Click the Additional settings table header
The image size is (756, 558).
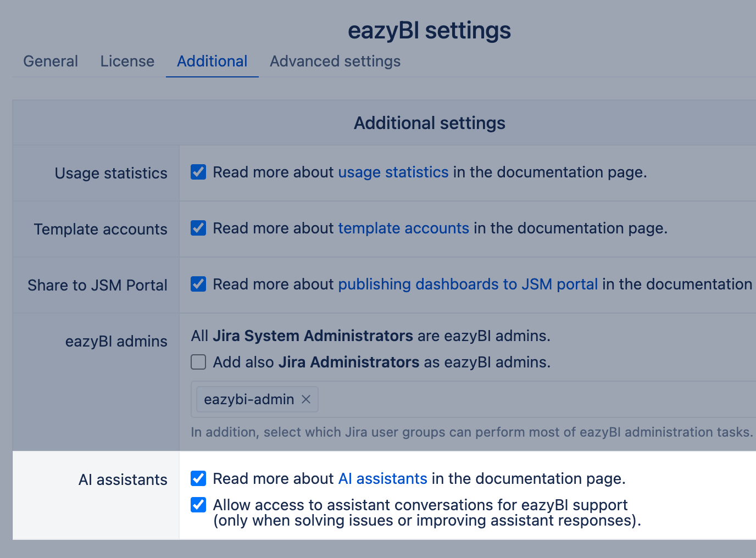point(429,122)
